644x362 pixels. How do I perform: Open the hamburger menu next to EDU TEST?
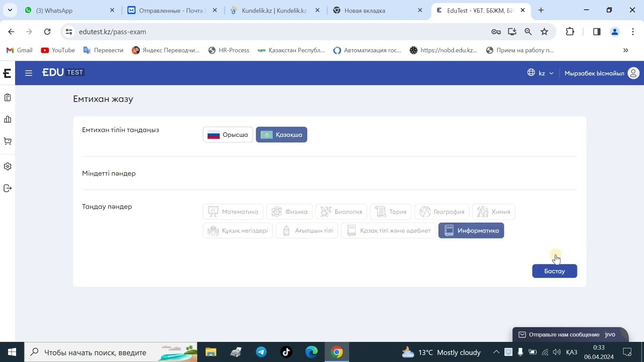coord(29,73)
